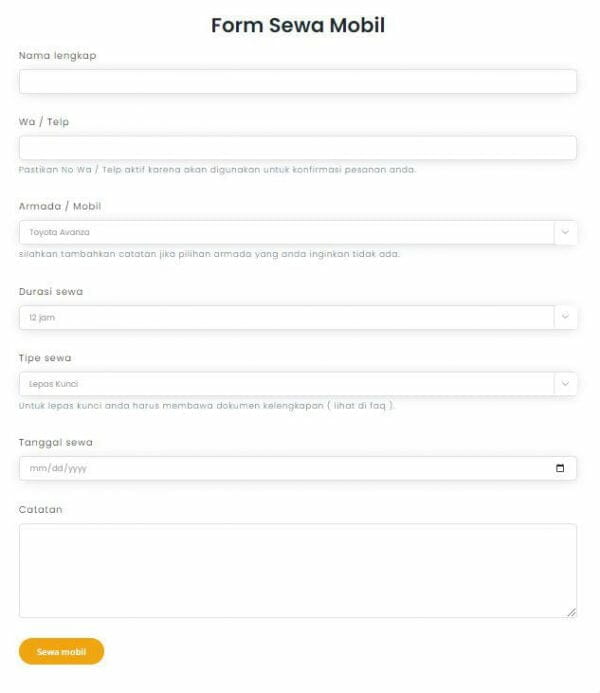This screenshot has height=693, width=600.
Task: Open the Tipe sewa dropdown showing Lepas Kunci
Action: click(286, 383)
